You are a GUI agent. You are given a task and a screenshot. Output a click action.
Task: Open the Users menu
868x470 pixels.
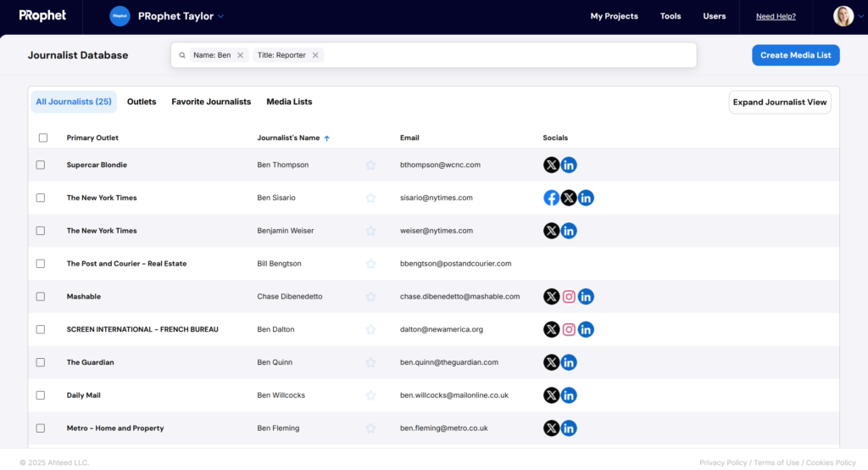(x=714, y=16)
